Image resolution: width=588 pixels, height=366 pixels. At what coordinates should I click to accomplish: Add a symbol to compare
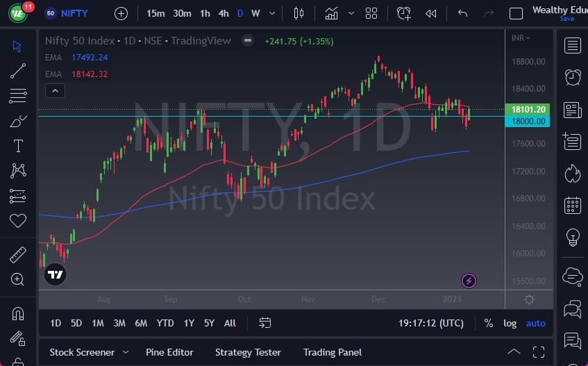pyautogui.click(x=121, y=14)
